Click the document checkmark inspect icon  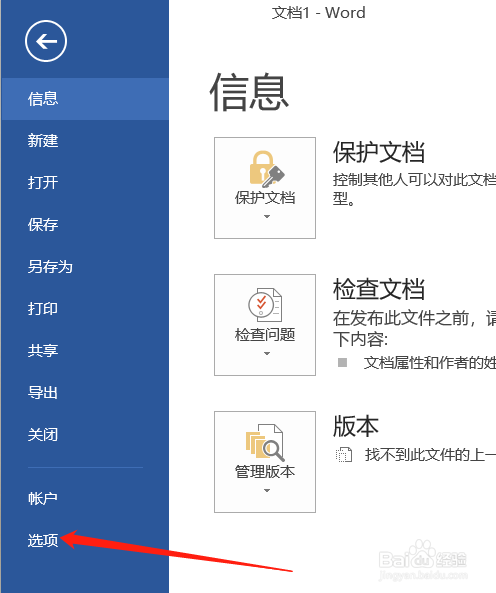(x=265, y=305)
